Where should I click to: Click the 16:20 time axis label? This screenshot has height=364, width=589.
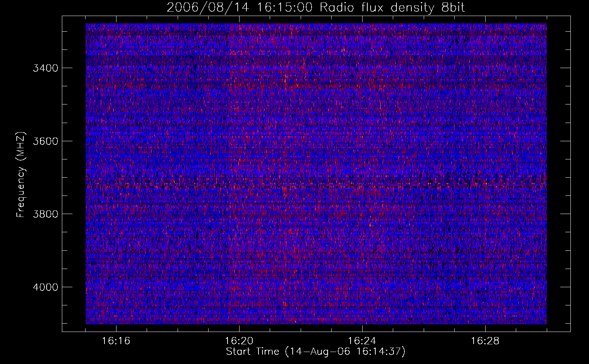click(x=239, y=341)
